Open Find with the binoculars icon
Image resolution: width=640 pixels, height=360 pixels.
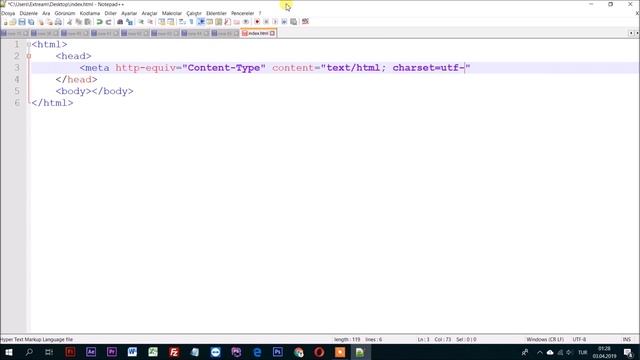[120, 22]
